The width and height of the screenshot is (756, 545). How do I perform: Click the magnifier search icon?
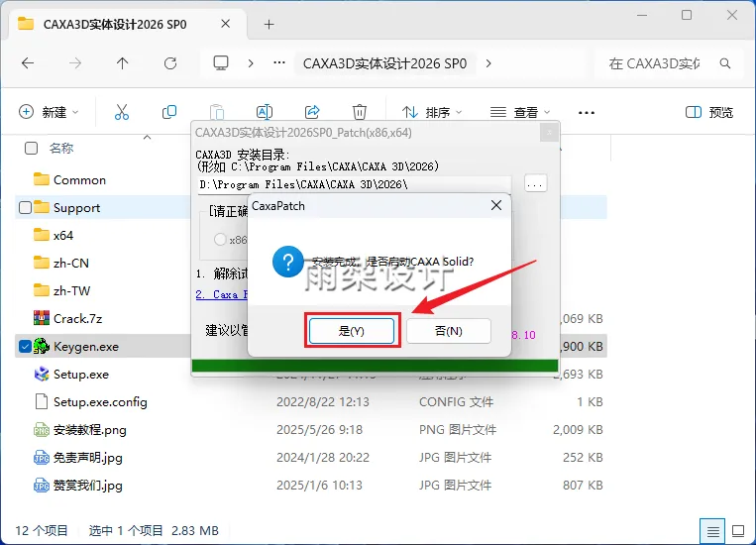pos(724,63)
